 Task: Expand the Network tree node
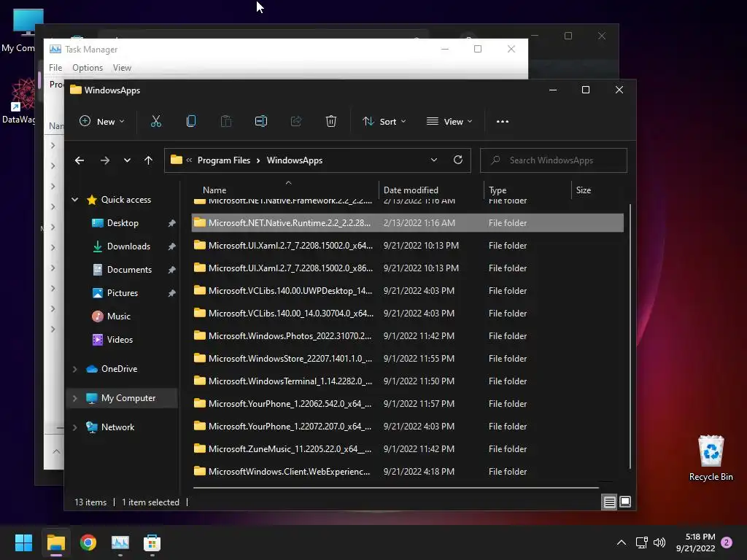coord(75,427)
